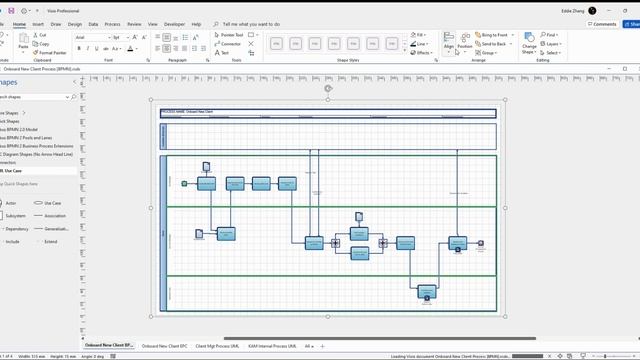Toggle center text alignment

click(x=167, y=49)
